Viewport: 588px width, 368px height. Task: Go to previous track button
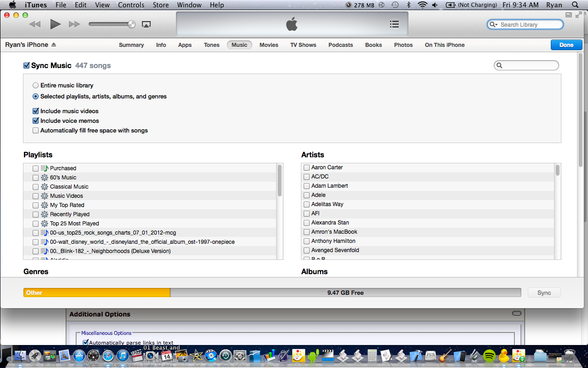tap(34, 24)
